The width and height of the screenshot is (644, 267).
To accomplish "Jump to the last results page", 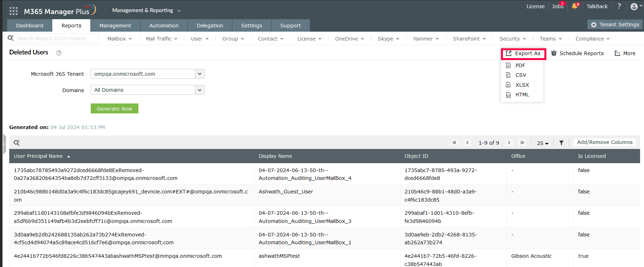I will coord(522,143).
